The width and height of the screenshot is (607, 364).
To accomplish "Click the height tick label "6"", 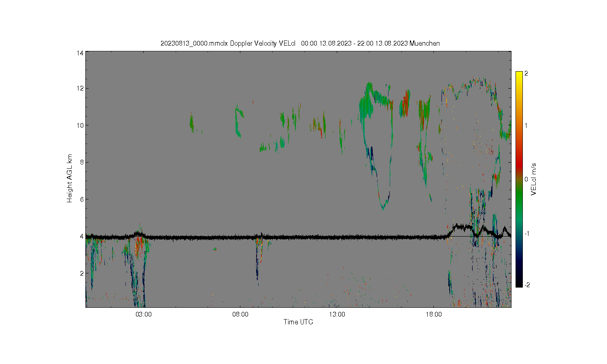I will click(x=82, y=199).
